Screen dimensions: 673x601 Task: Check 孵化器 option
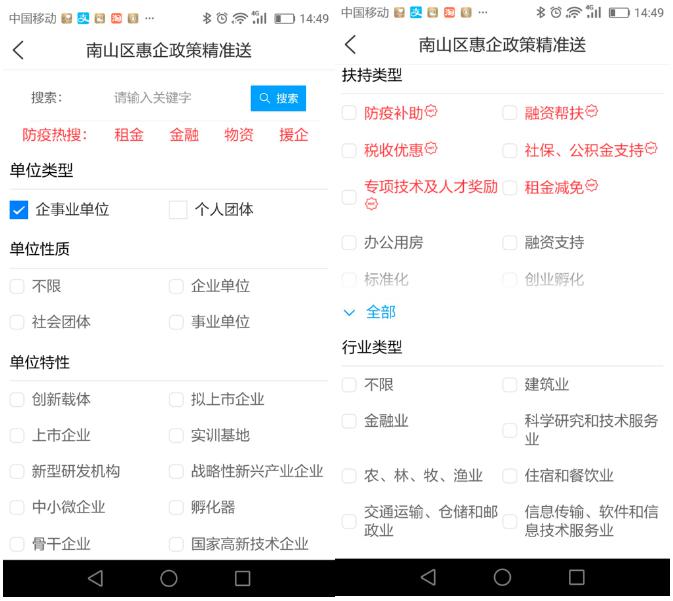click(x=176, y=507)
